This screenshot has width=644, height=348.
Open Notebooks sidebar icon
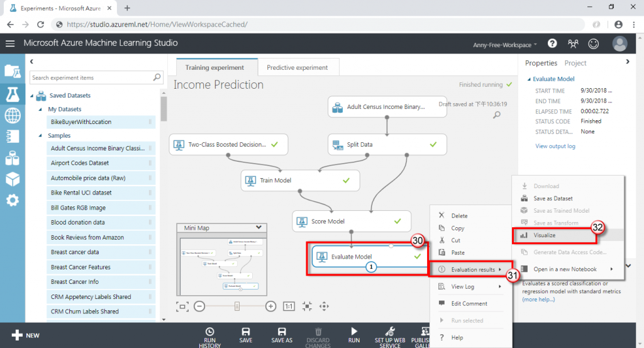13,137
